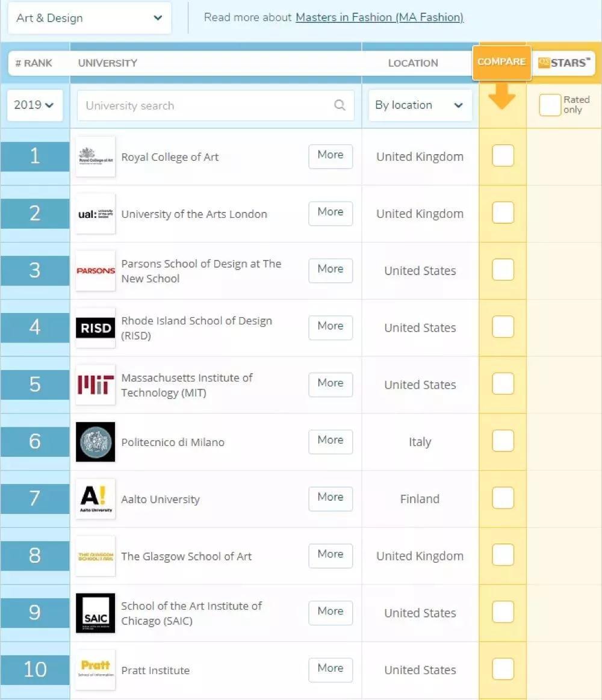Click More for Politecnico di Milano
This screenshot has height=700, width=602.
[x=330, y=442]
